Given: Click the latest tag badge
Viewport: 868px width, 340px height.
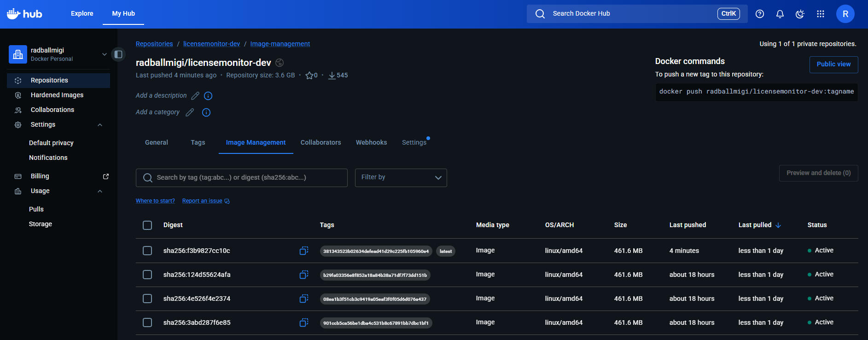Looking at the screenshot, I should [446, 251].
